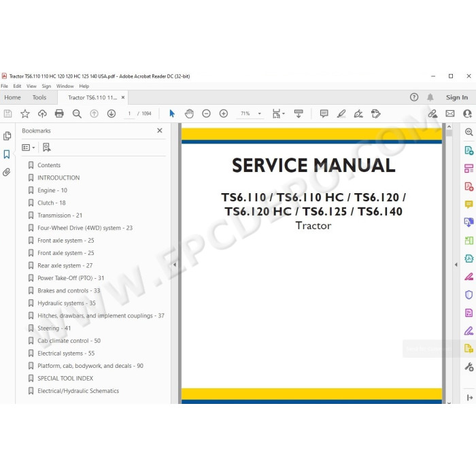Zoom out with minus icon
Image resolution: width=476 pixels, height=476 pixels.
click(x=207, y=114)
